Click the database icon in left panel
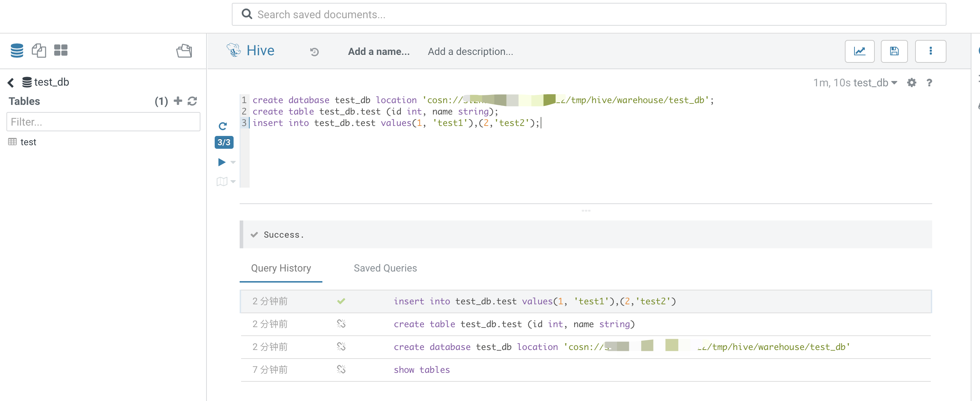This screenshot has height=401, width=980. (x=17, y=50)
